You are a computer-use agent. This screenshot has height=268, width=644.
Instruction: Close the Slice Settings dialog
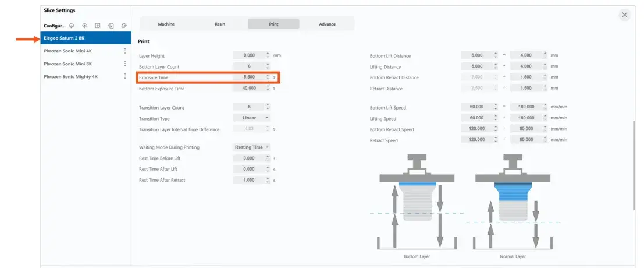[624, 15]
